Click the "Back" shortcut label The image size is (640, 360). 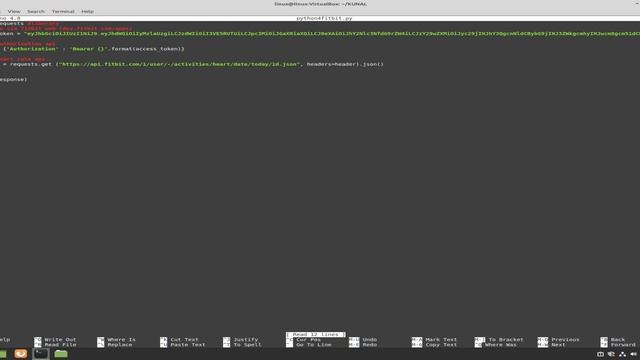[x=618, y=340]
